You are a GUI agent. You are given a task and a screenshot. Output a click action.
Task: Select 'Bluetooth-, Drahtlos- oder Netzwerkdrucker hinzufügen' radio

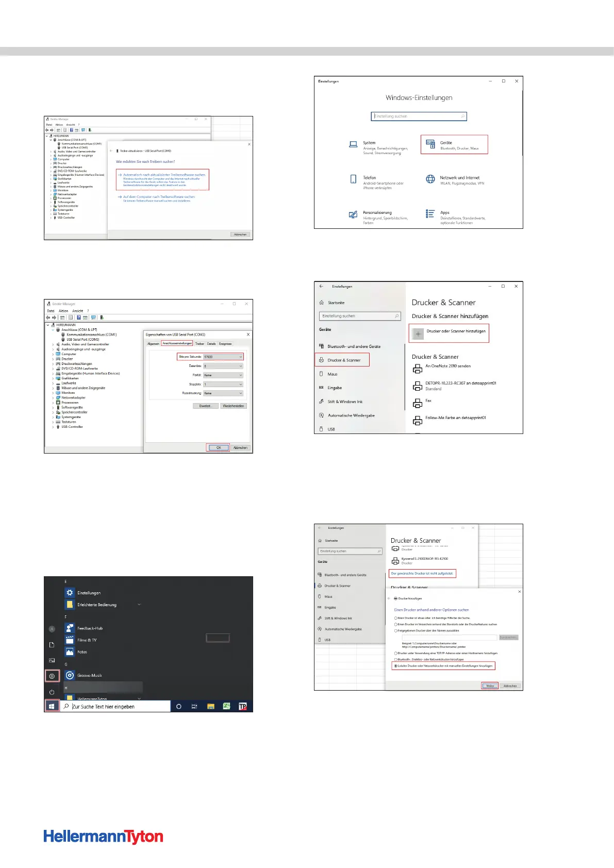click(396, 659)
